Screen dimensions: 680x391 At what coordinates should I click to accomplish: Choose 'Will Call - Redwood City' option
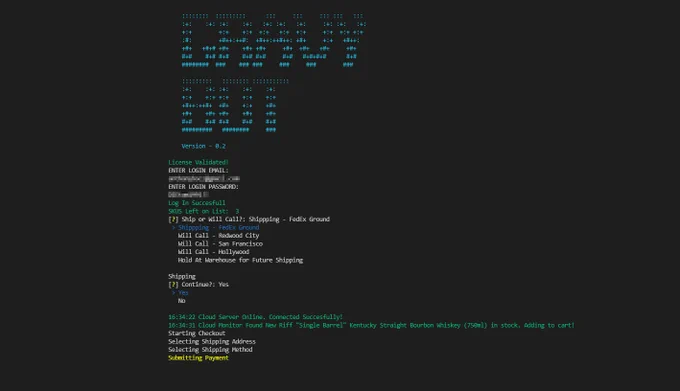click(x=218, y=236)
